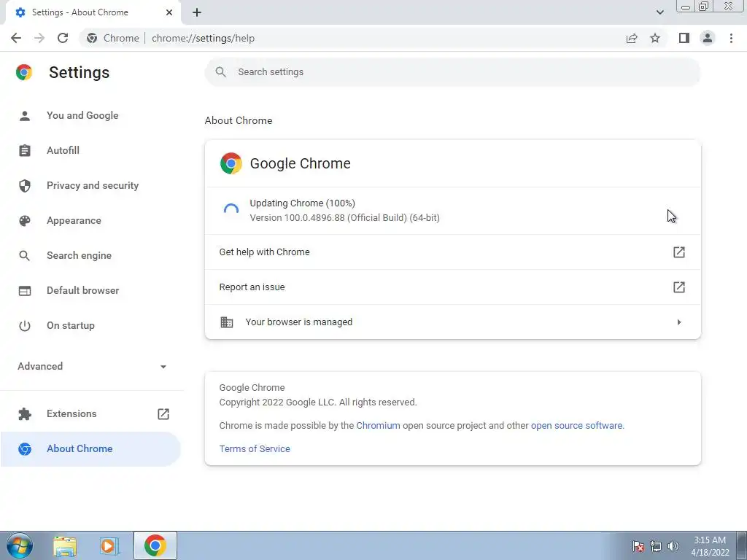Open Windows Explorer from the taskbar
The height and width of the screenshot is (560, 747).
65,546
